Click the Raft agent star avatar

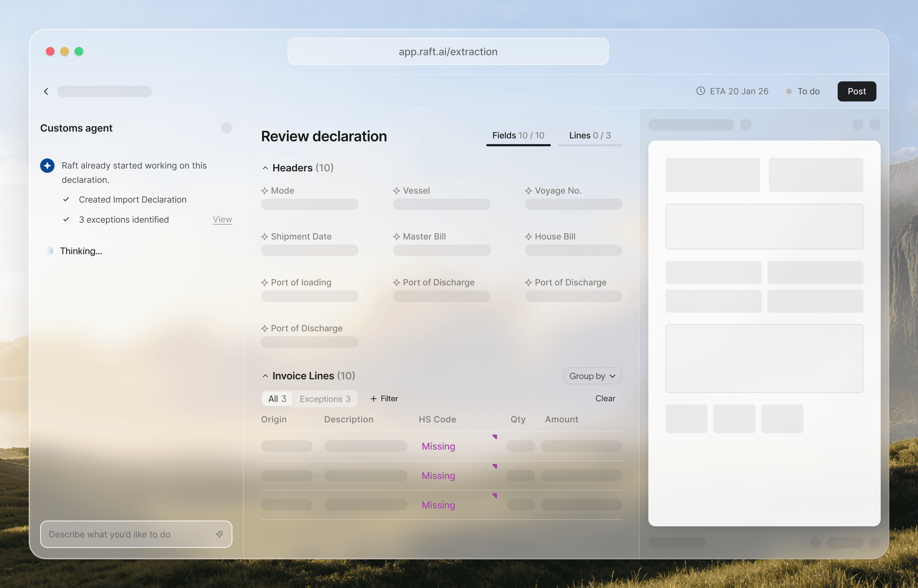coord(47,165)
